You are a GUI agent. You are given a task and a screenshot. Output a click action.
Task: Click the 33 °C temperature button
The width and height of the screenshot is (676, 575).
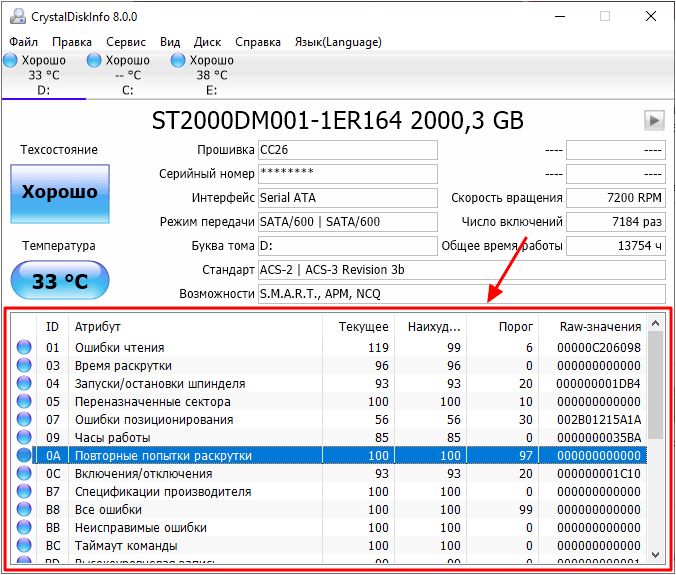click(60, 281)
